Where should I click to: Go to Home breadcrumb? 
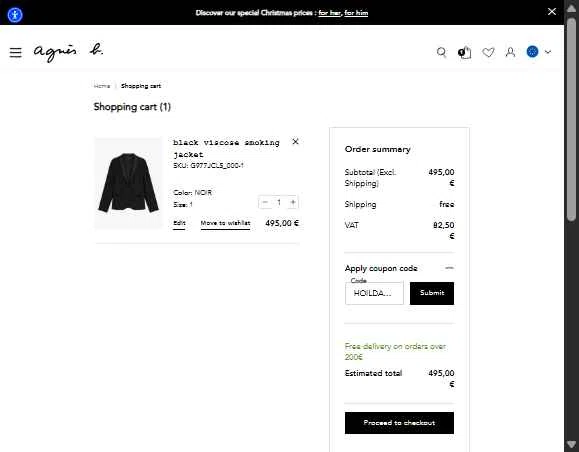click(102, 86)
